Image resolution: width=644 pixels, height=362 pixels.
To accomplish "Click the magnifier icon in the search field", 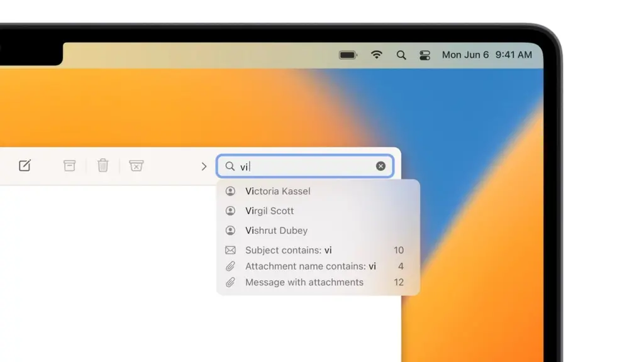I will pos(230,166).
